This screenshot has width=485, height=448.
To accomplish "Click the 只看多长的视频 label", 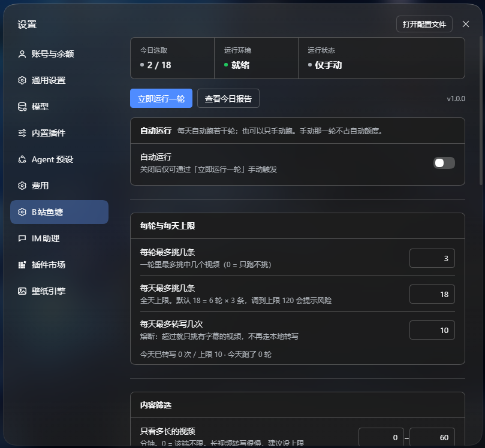I will 168,431.
